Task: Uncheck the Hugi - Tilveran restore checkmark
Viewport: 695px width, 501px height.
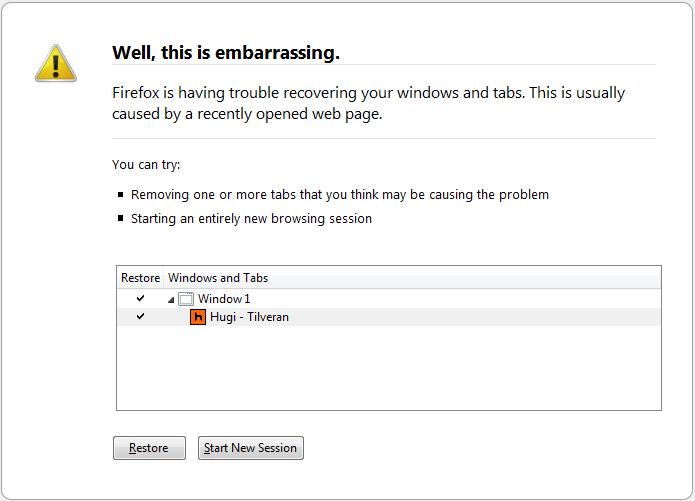Action: (x=141, y=316)
